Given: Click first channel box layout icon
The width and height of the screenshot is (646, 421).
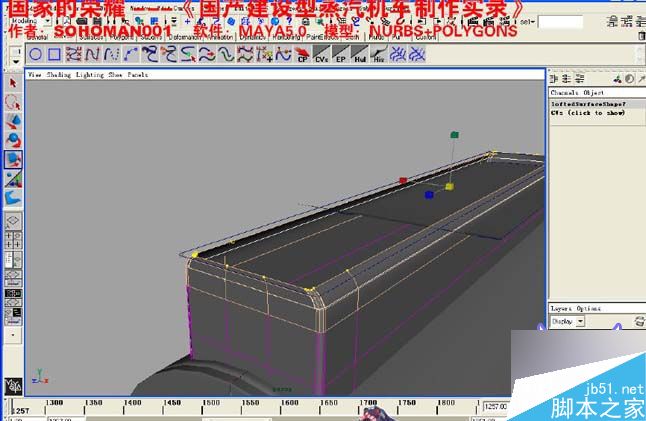Looking at the screenshot, I should [554, 78].
